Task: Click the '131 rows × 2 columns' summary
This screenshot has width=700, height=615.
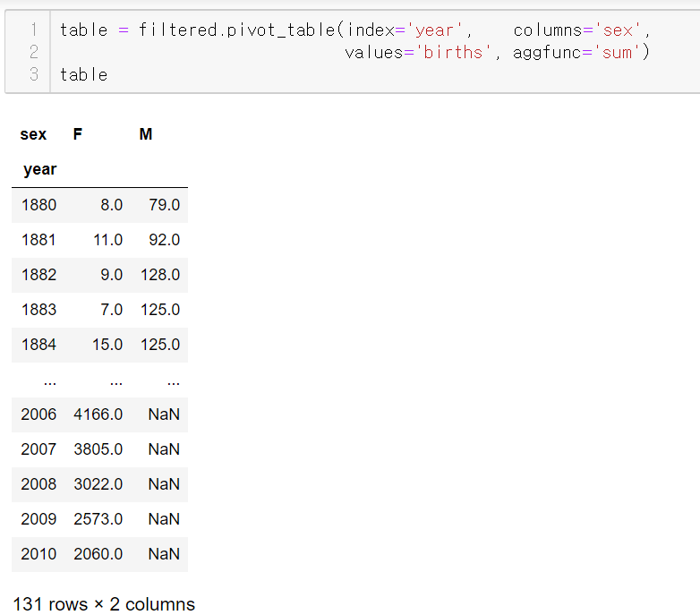Action: (104, 604)
